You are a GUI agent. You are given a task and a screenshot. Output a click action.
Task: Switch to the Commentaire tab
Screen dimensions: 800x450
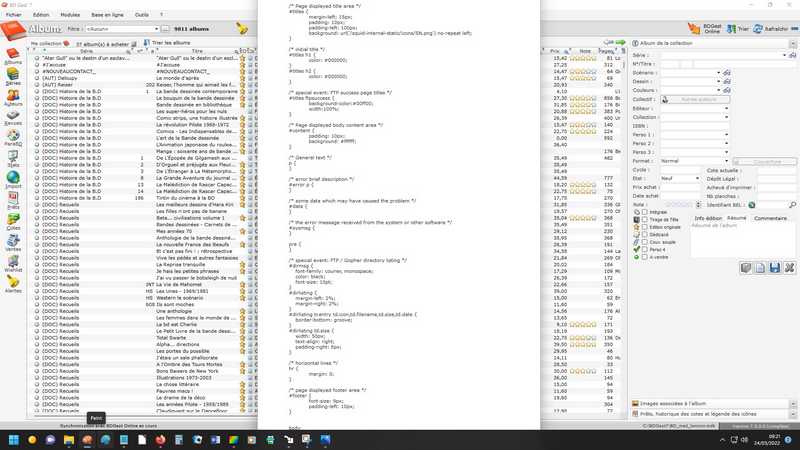[771, 217]
